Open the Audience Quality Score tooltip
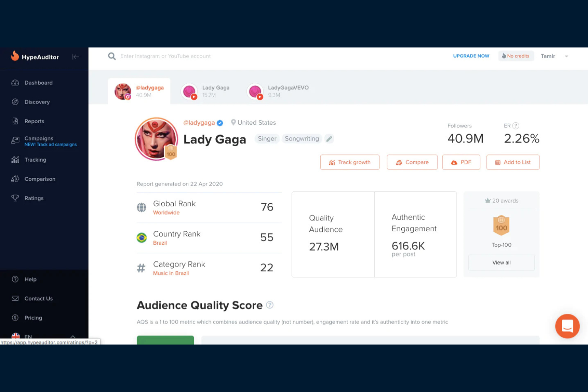 pos(270,305)
